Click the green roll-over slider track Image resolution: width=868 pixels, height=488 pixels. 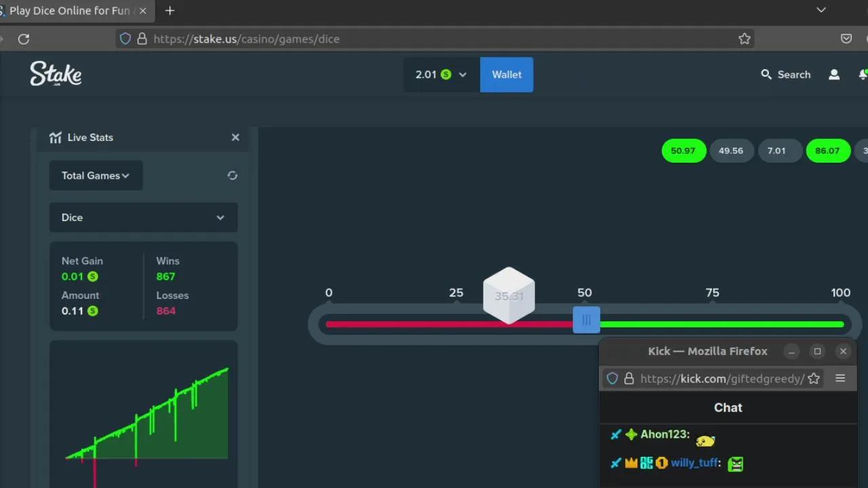(x=722, y=324)
